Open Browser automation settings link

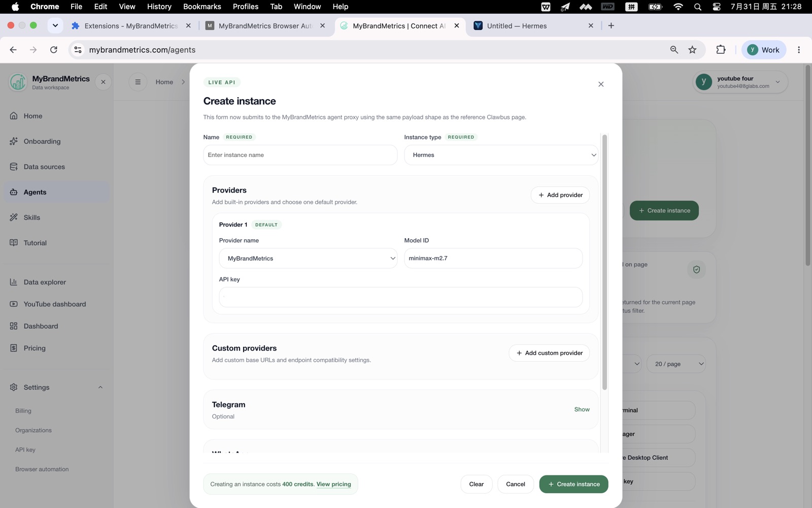tap(42, 469)
